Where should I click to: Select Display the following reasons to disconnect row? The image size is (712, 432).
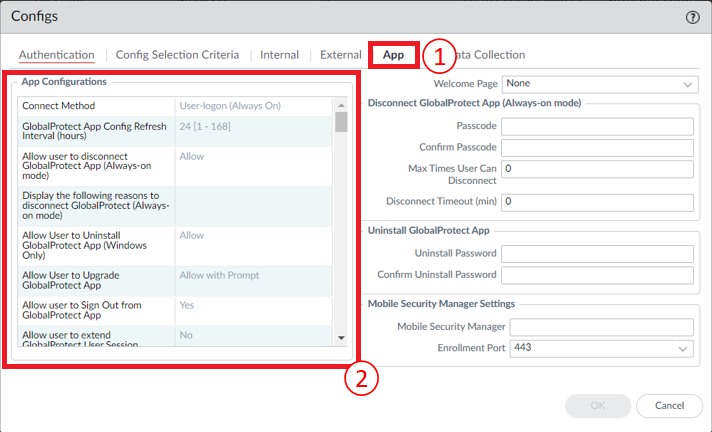175,206
